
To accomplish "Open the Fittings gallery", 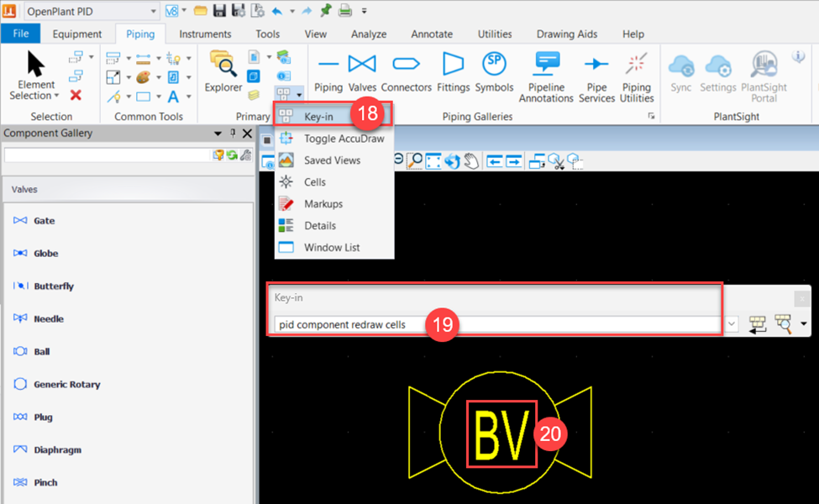I will [x=453, y=72].
